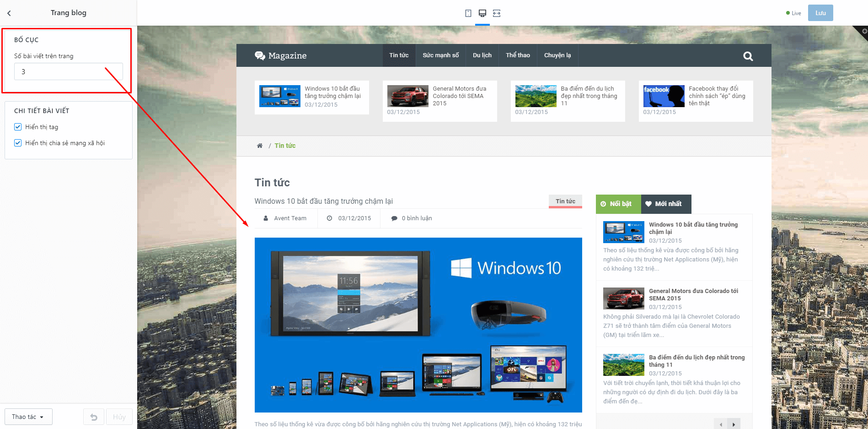Click the green hills thumbnail in top strip
Screen dimensions: 868x429
(536, 96)
